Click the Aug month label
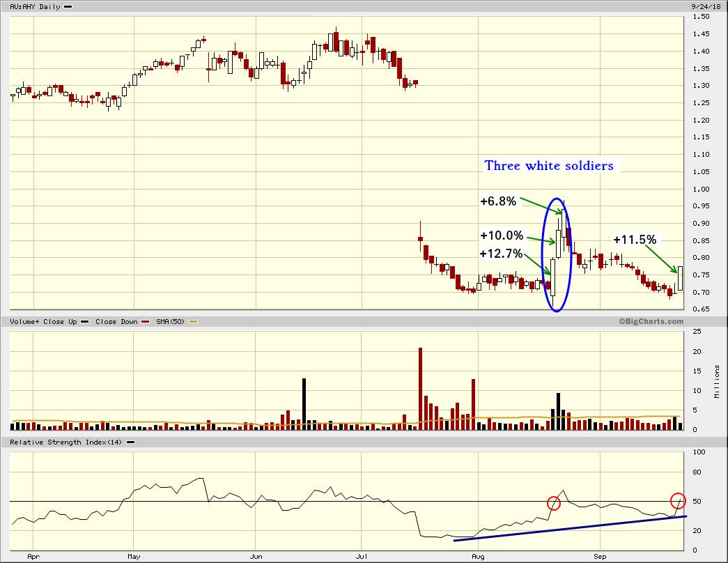This screenshot has height=563, width=728. tap(478, 557)
